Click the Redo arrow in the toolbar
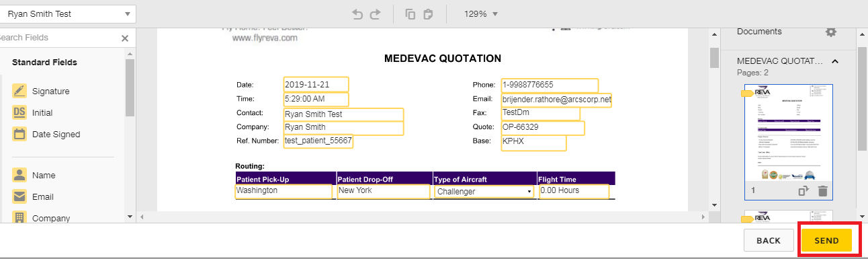Screen dimensions: 868x259 (x=376, y=13)
